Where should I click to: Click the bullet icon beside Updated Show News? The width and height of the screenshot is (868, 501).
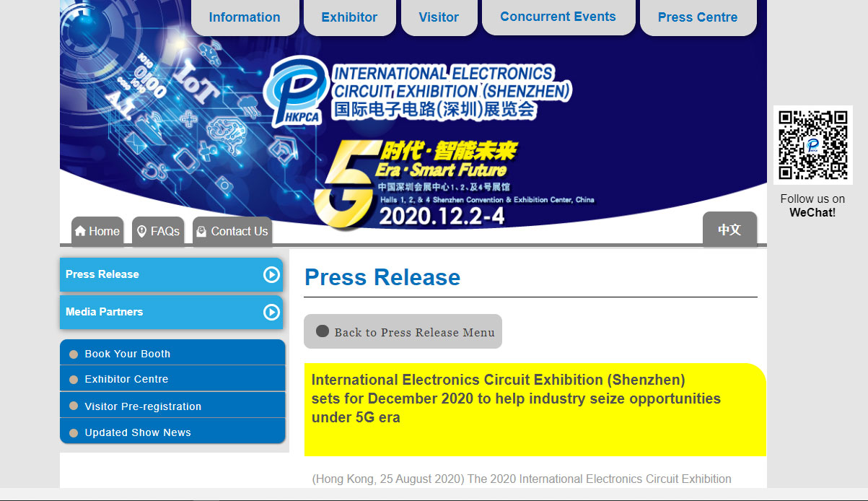click(x=73, y=433)
